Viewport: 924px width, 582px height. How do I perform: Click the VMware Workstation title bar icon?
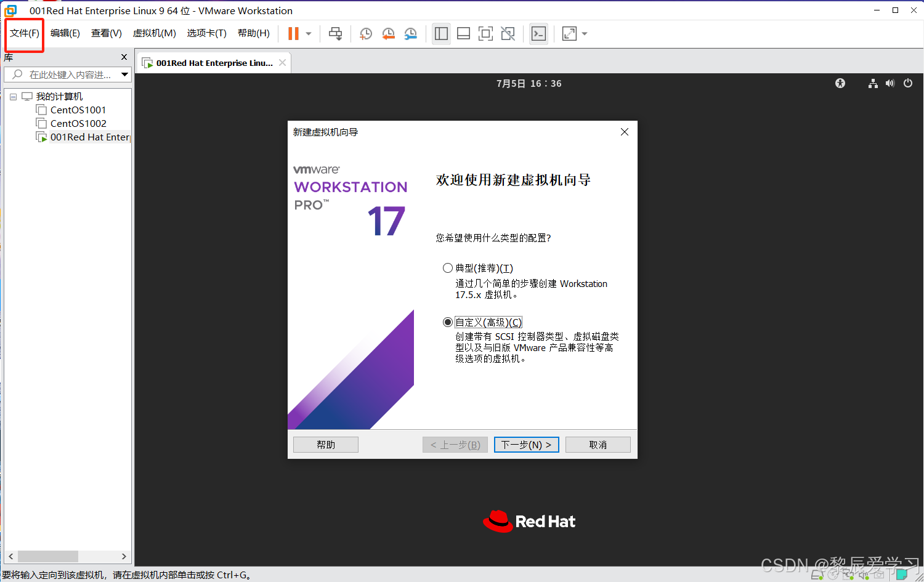coord(10,10)
